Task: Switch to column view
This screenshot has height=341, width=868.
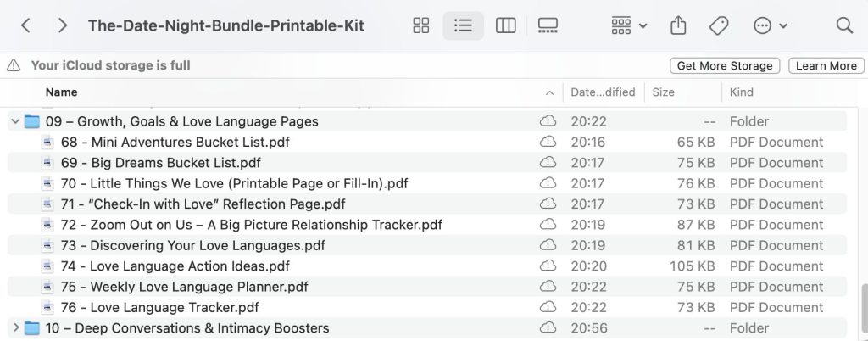Action: [505, 25]
